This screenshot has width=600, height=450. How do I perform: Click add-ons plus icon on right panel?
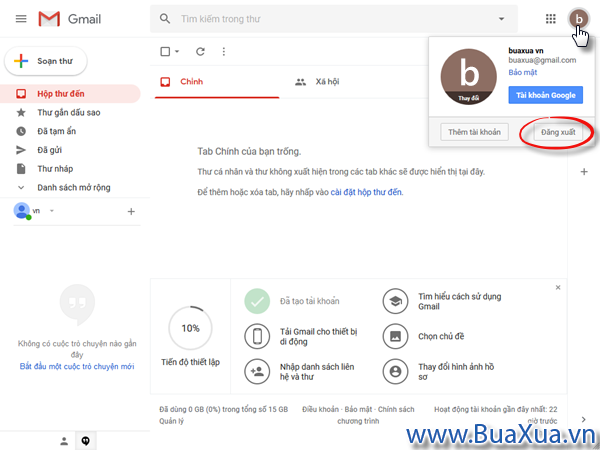tap(584, 172)
